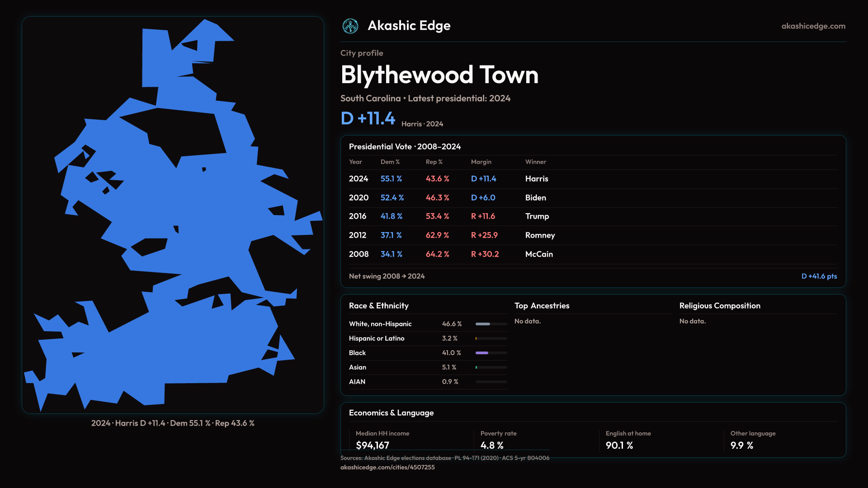Open the akashicedge.com link at top right
The width and height of the screenshot is (868, 488).
click(x=813, y=26)
